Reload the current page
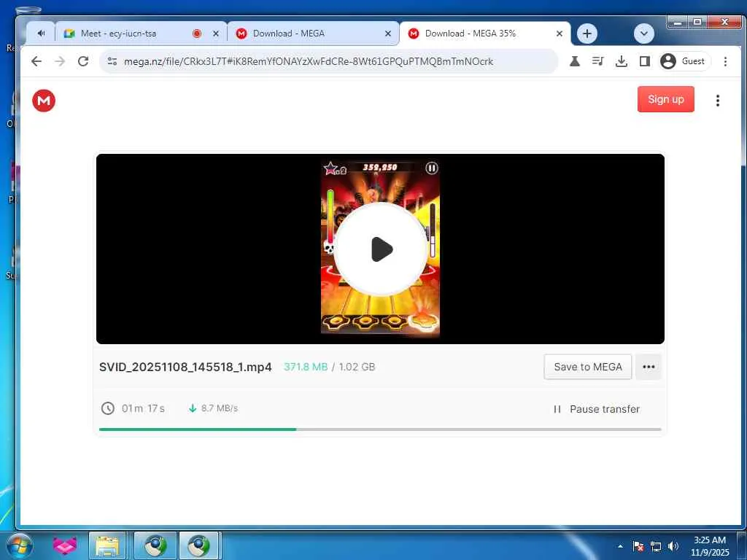The height and width of the screenshot is (560, 747). click(x=83, y=61)
